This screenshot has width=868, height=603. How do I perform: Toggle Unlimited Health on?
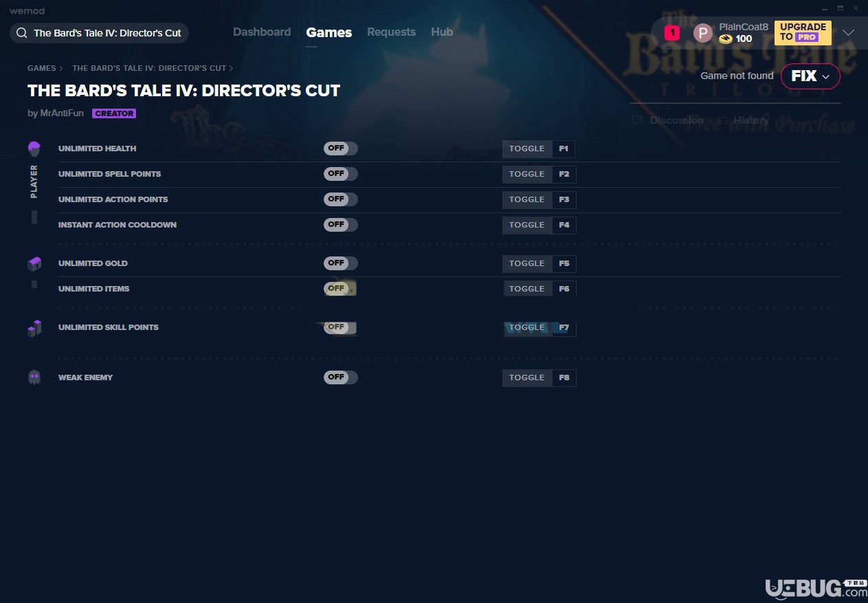point(341,149)
